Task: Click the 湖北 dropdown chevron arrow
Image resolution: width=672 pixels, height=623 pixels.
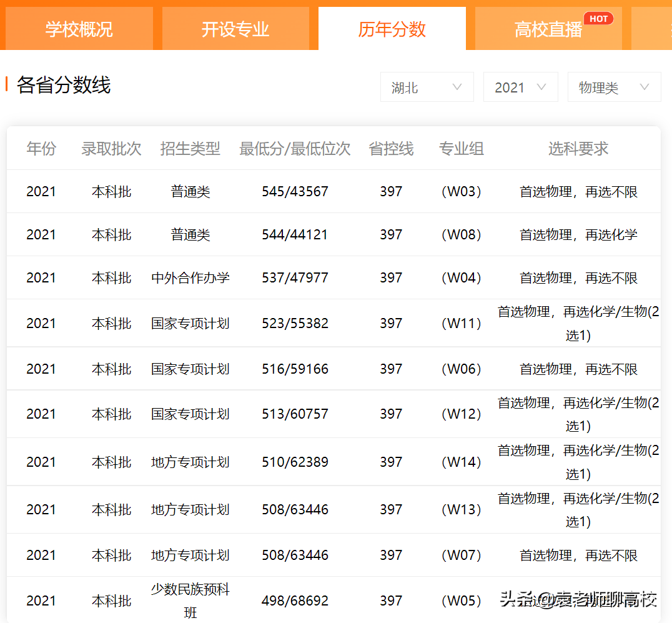Action: tap(457, 87)
